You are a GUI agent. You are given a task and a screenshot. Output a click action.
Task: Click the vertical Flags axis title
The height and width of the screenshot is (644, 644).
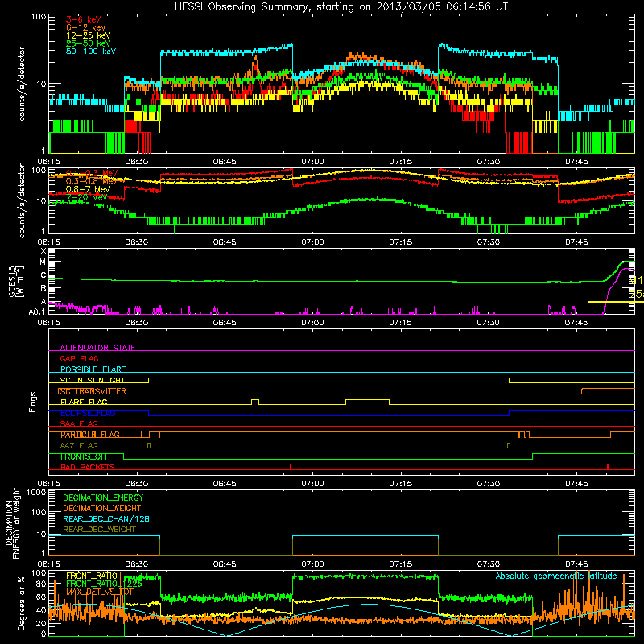coord(33,402)
